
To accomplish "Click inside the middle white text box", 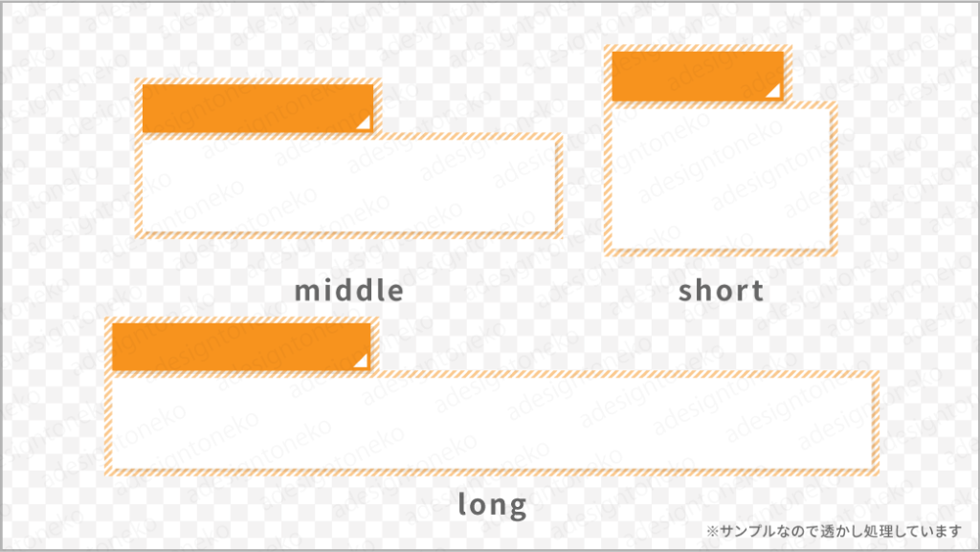I will [348, 186].
